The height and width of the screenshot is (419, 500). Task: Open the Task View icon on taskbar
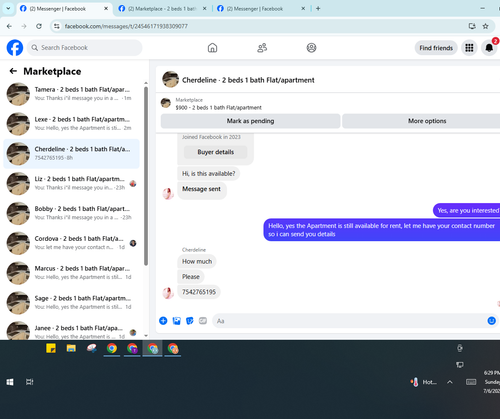pyautogui.click(x=30, y=382)
